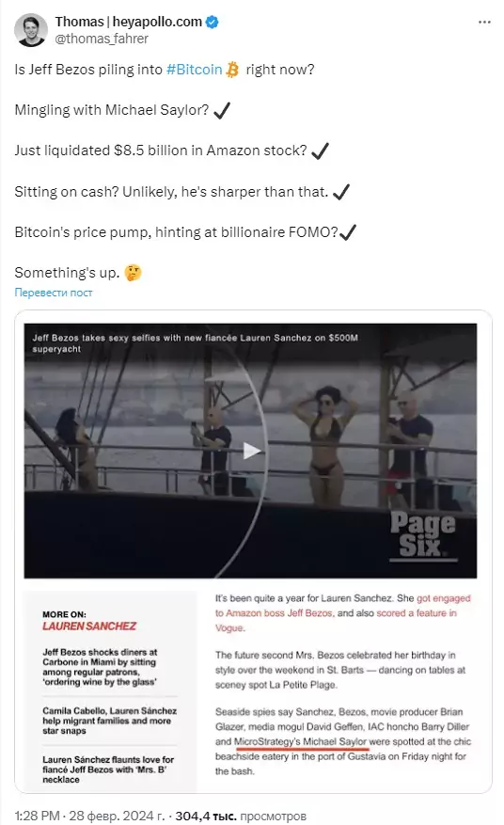This screenshot has height=825, width=504.
Task: Click the blue verified badge
Action: tap(212, 22)
